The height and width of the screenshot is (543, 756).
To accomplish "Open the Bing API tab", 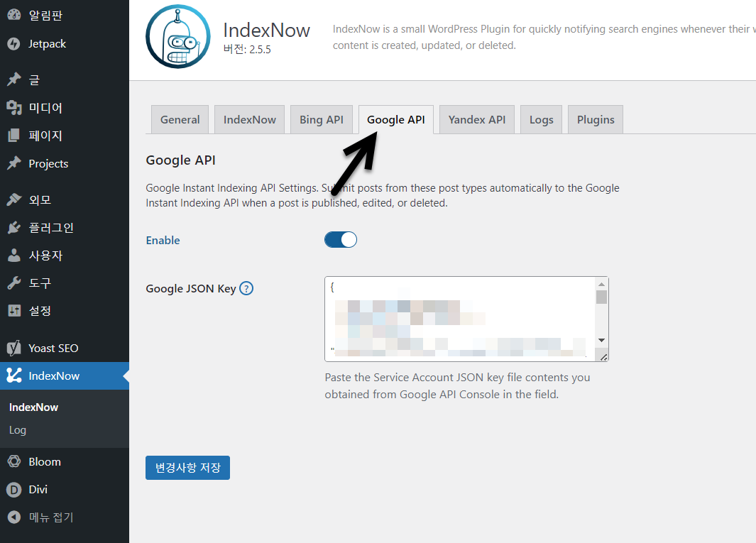I will tap(322, 119).
